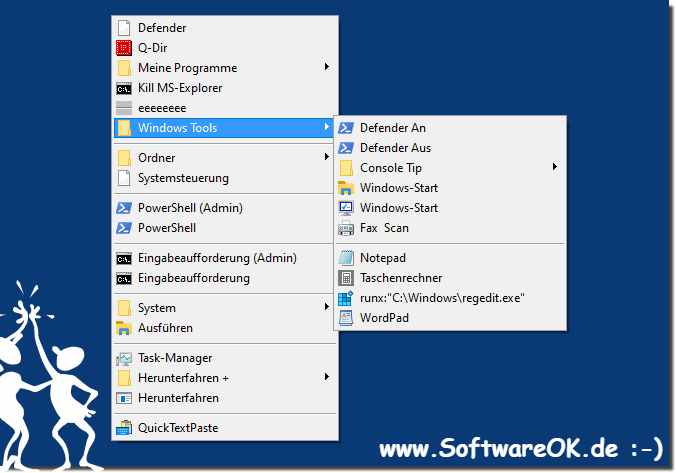Click the Taschenrechner calculator icon
Viewport: 676px width, 473px height.
click(x=346, y=278)
